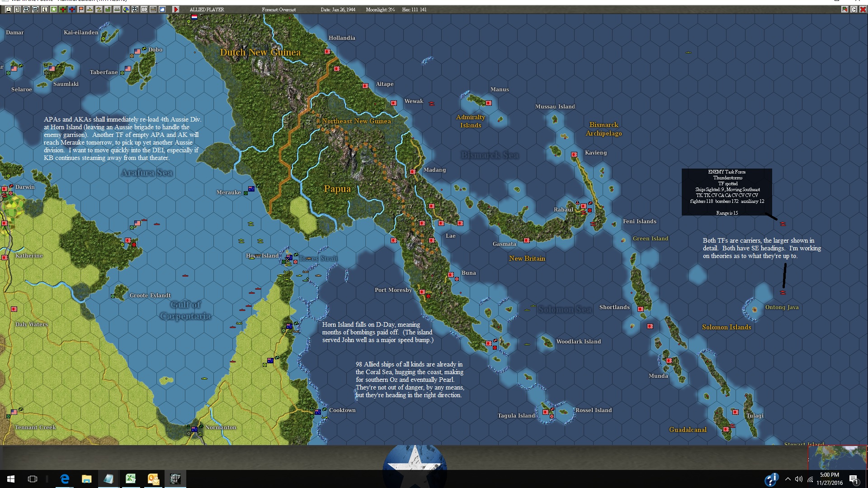This screenshot has width=868, height=488.
Task: Click the green factory industry icon
Action: (x=108, y=9)
